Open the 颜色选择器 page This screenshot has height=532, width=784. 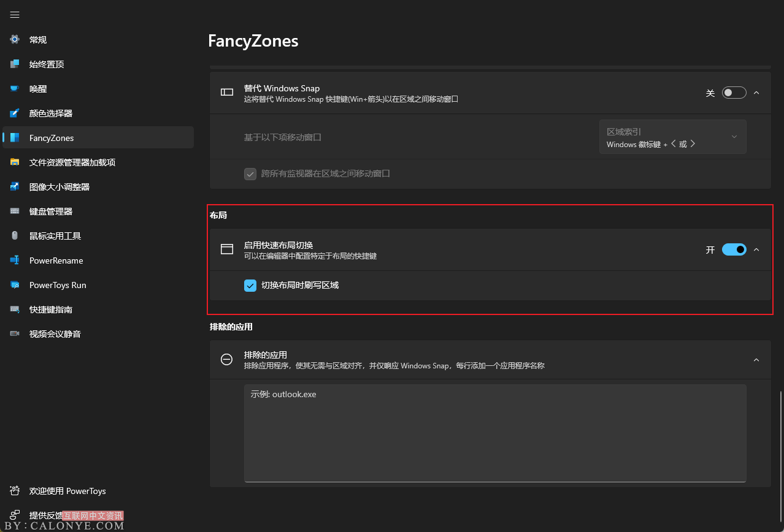[98, 113]
